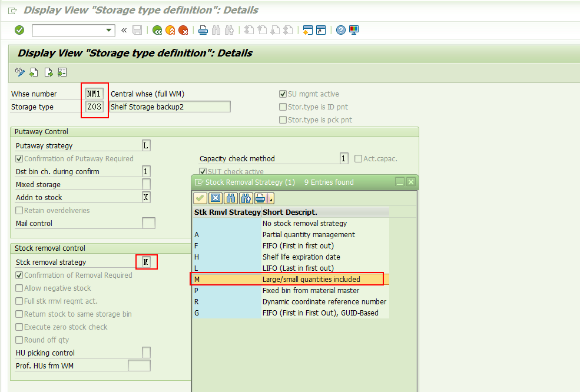
Task: Click the red Cancel icon
Action: point(183,31)
